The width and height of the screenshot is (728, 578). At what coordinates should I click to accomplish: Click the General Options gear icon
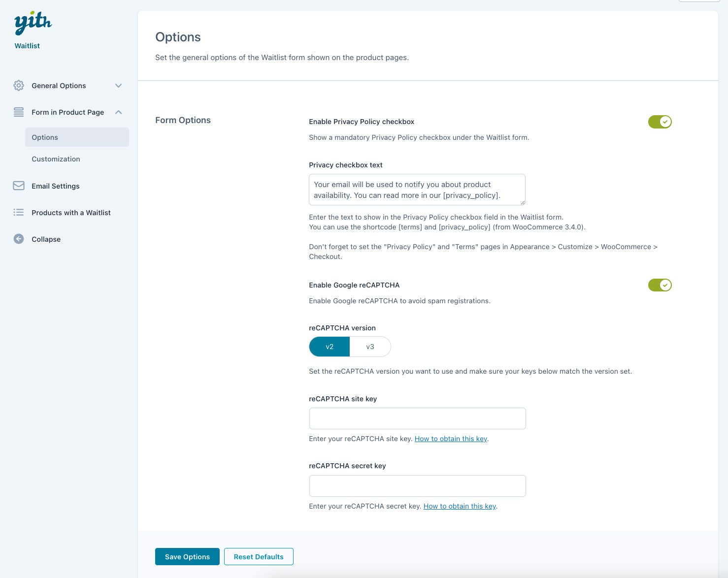coord(19,86)
